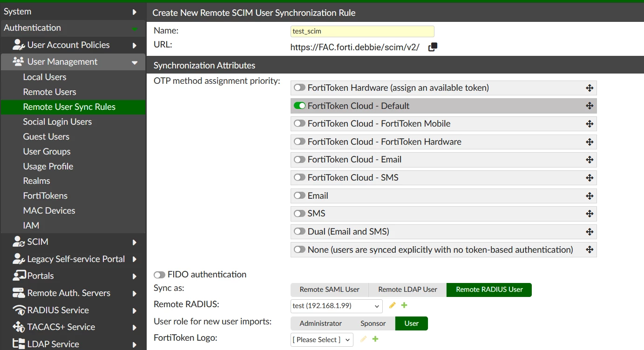The width and height of the screenshot is (644, 350).
Task: Click the move handle on the plain Email row
Action: [590, 196]
